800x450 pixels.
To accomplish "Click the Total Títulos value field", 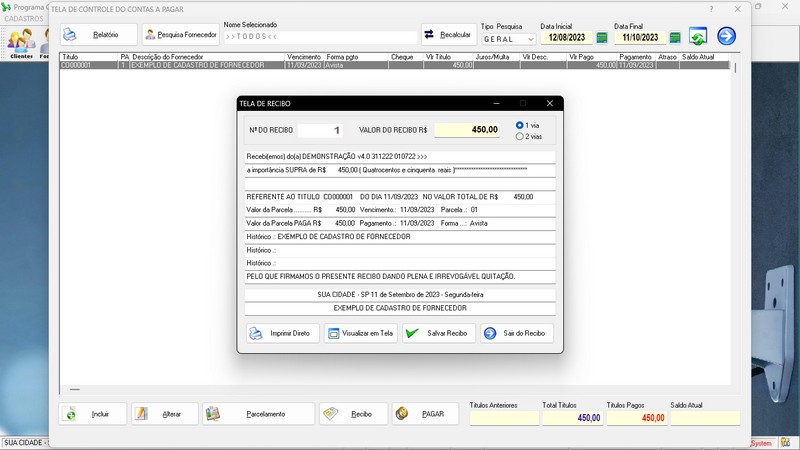I will coord(572,418).
